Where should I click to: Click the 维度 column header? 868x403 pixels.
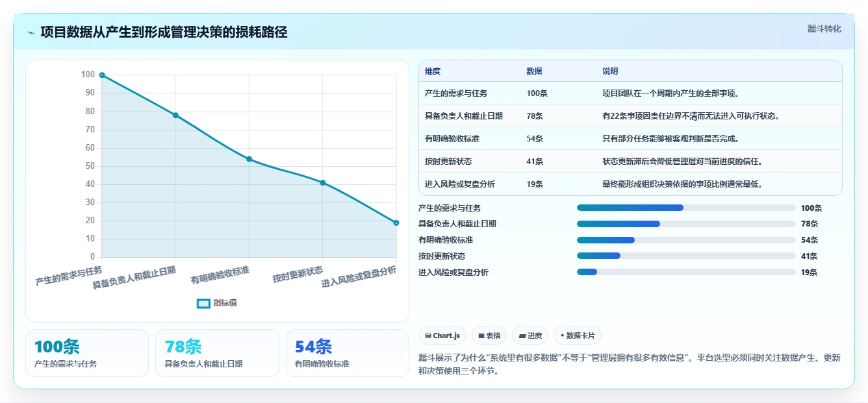pyautogui.click(x=433, y=71)
